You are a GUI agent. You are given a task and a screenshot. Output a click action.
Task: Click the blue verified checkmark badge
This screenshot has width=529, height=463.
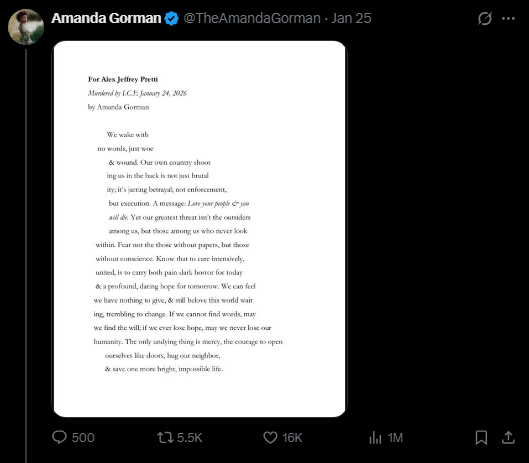click(171, 18)
